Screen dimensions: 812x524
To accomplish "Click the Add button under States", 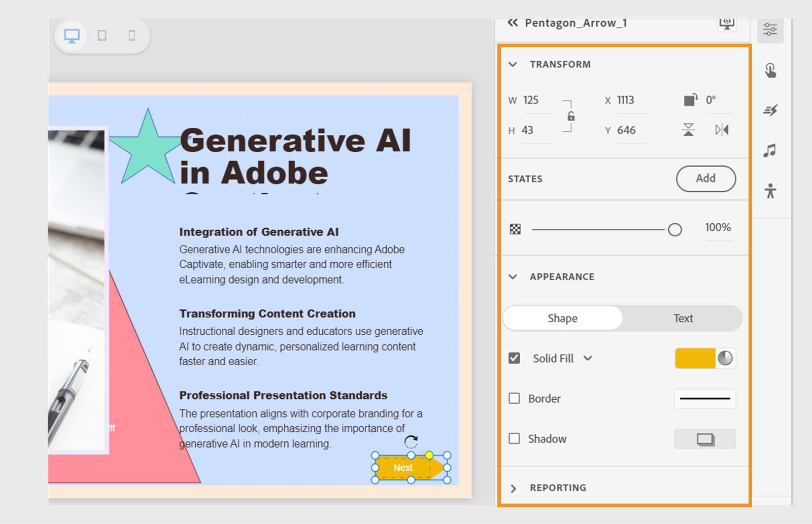I will pyautogui.click(x=705, y=179).
